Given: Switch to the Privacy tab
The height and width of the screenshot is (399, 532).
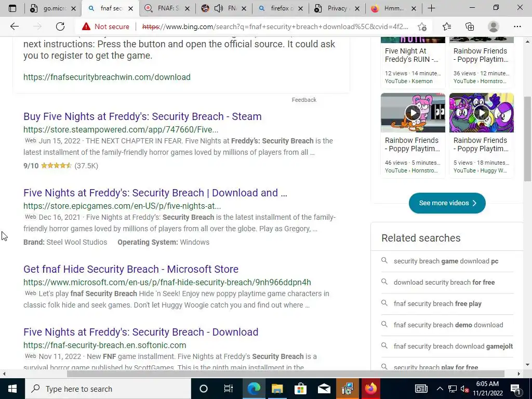Looking at the screenshot, I should coord(337,8).
